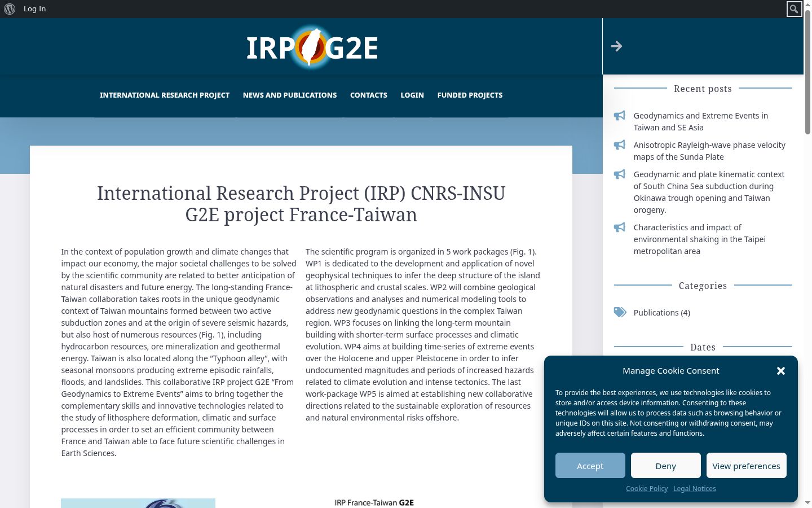Click the WordPress logo in admin bar
Image resolution: width=812 pixels, height=508 pixels.
pyautogui.click(x=10, y=9)
